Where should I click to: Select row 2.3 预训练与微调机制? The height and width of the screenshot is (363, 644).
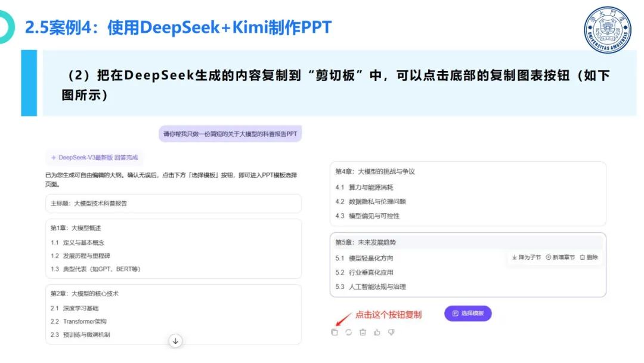[x=80, y=334]
